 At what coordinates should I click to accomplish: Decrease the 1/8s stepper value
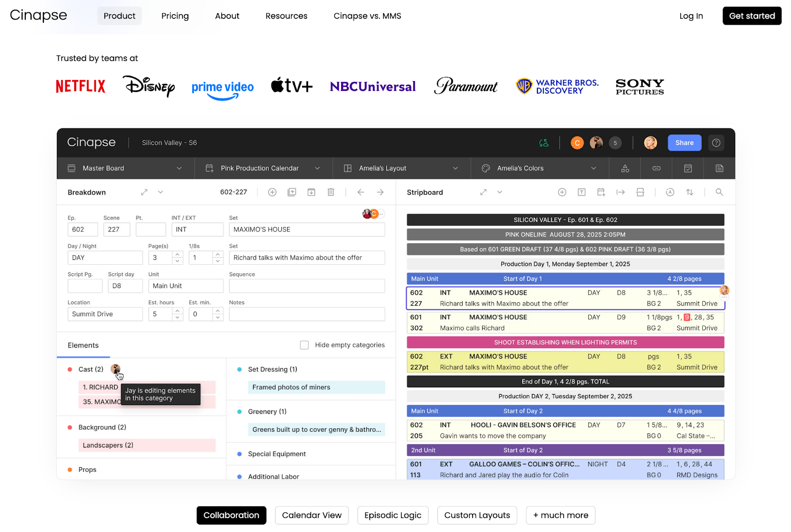point(218,261)
